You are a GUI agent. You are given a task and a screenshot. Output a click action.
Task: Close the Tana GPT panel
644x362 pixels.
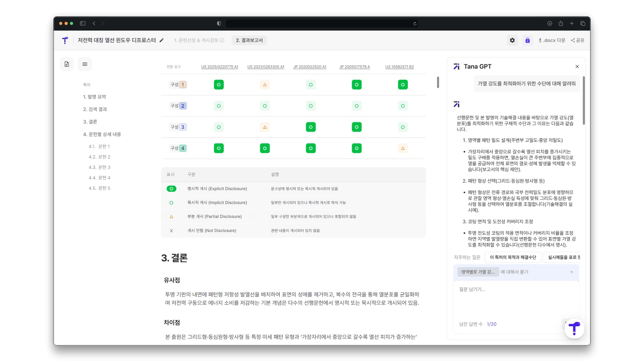pyautogui.click(x=577, y=66)
